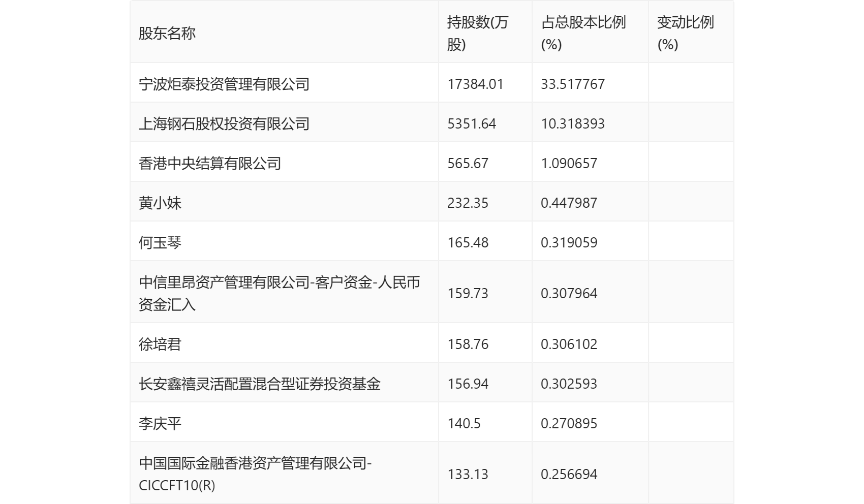Image resolution: width=864 pixels, height=504 pixels.
Task: Select the share count 165.48
Action: 468,242
